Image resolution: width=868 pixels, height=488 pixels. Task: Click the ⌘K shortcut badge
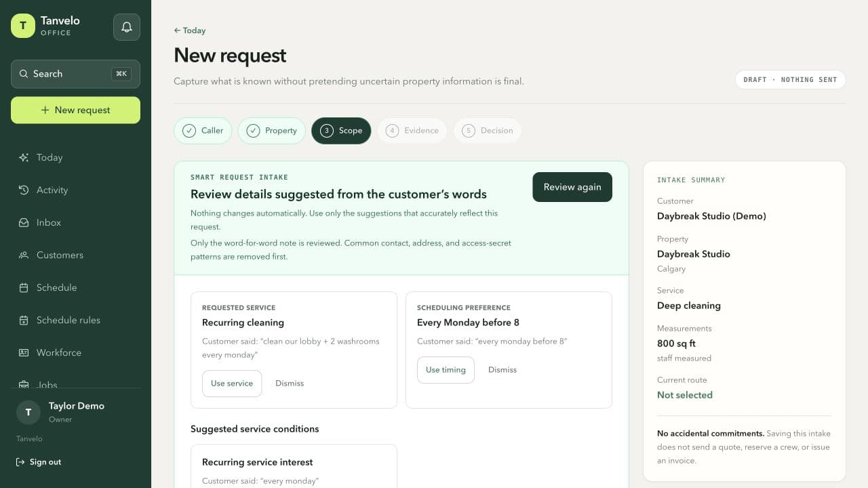[x=121, y=74]
